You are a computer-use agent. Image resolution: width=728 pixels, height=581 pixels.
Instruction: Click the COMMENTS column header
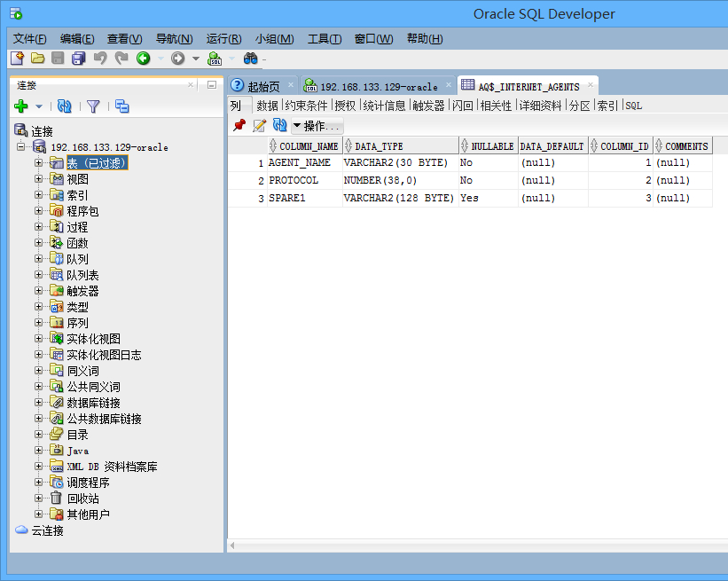click(x=683, y=146)
